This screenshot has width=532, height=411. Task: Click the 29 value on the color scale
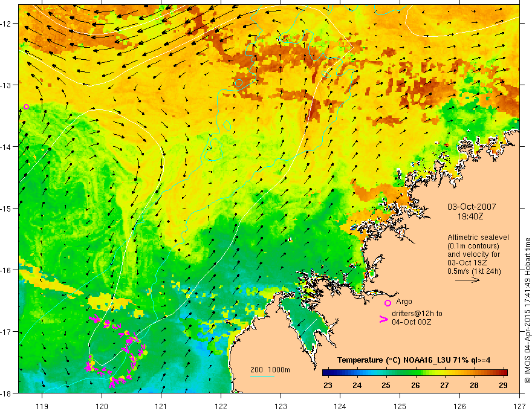pos(503,385)
